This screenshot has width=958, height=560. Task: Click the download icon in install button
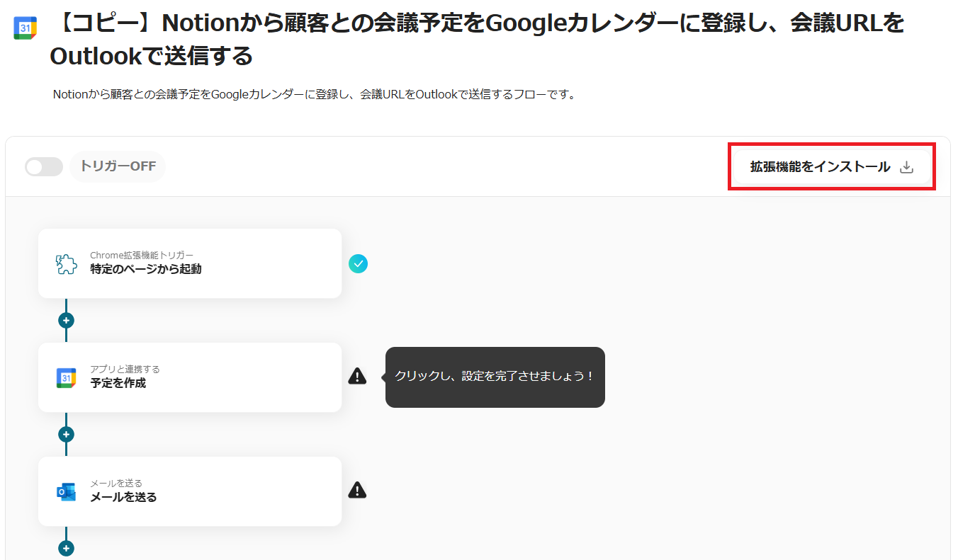pos(906,168)
